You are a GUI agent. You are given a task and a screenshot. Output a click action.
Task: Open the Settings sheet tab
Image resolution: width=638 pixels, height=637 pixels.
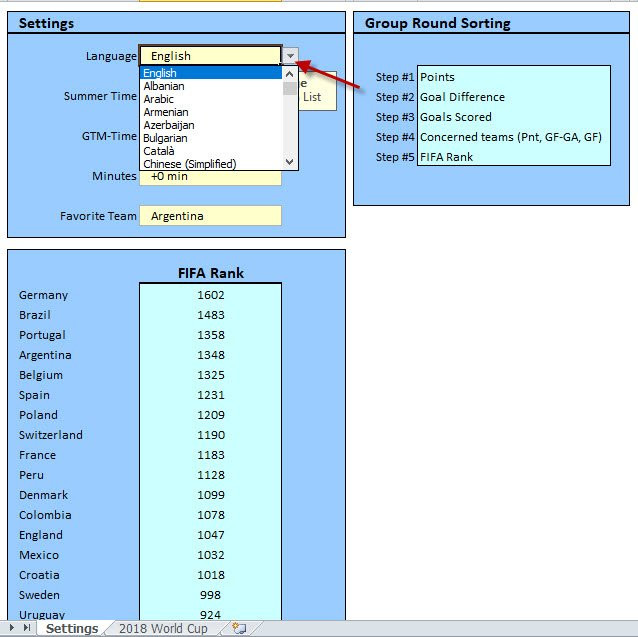[x=72, y=629]
